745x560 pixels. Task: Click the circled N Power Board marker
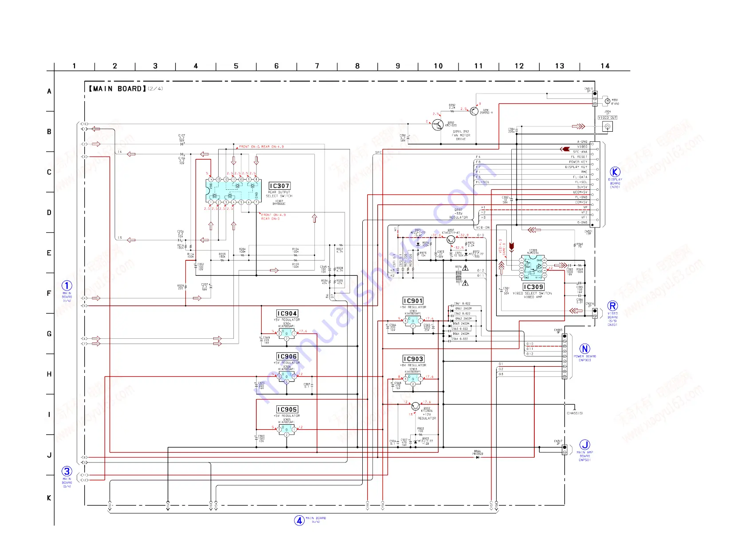click(x=585, y=349)
